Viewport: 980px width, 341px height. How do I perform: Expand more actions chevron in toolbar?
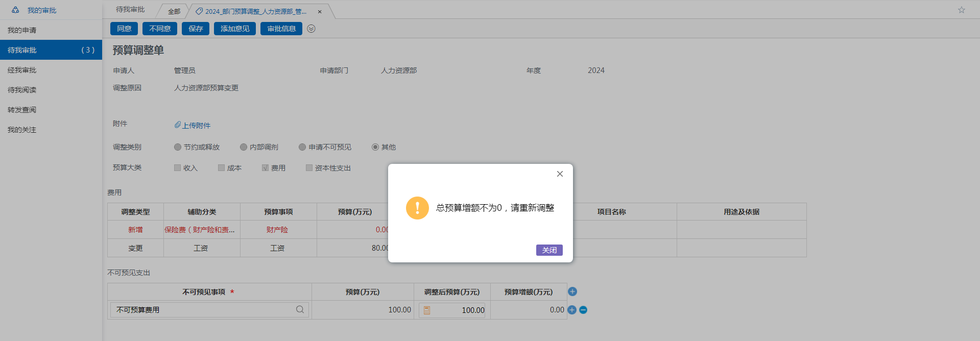click(311, 29)
